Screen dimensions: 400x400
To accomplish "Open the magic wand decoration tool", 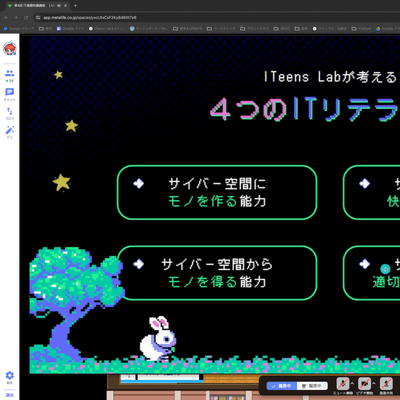I will point(10,130).
